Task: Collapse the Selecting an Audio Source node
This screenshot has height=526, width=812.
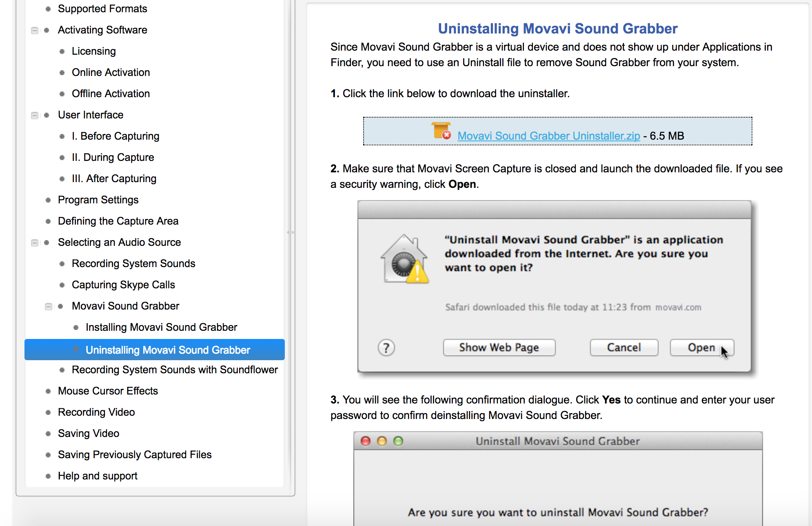Action: 35,243
